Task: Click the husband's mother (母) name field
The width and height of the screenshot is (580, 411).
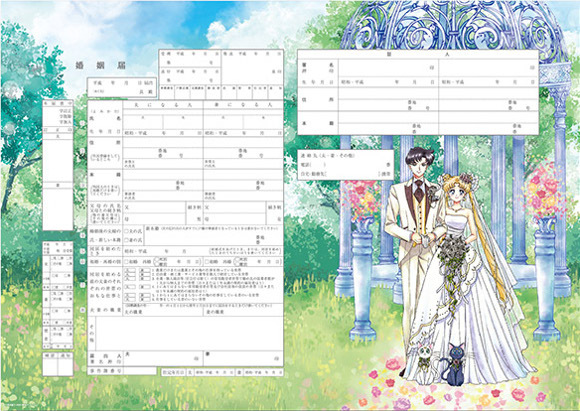Action: 154,219
